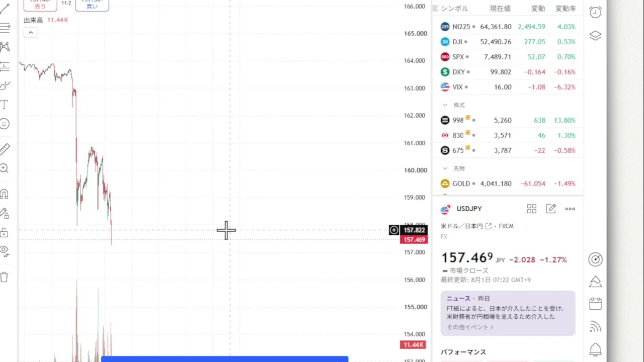Open the ニュース card about FT紙 intervention
This screenshot has height=362, width=644.
[x=508, y=313]
